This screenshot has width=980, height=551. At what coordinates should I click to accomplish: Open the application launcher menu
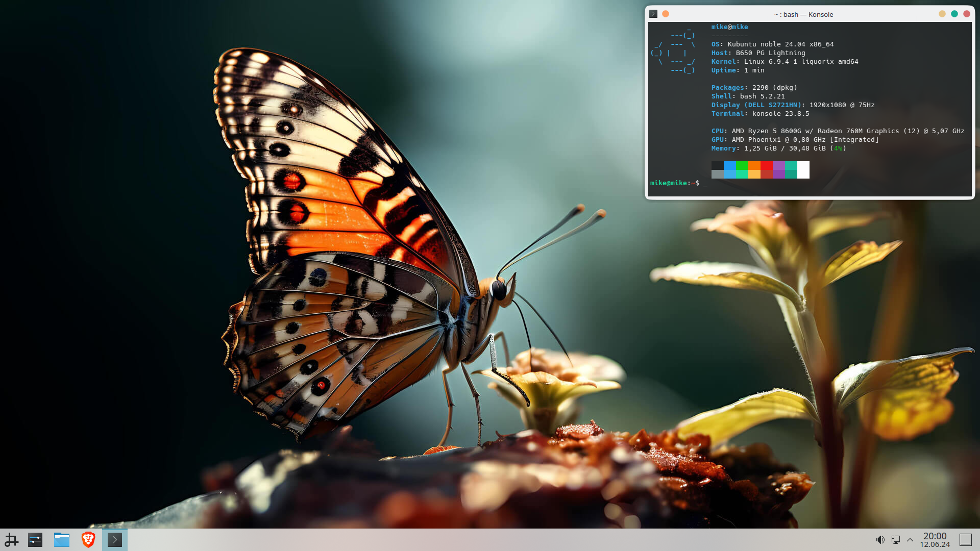11,539
